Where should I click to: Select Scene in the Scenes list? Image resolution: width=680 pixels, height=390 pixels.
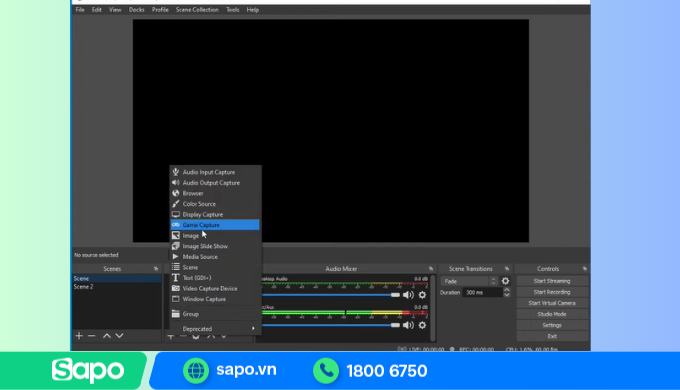point(117,279)
